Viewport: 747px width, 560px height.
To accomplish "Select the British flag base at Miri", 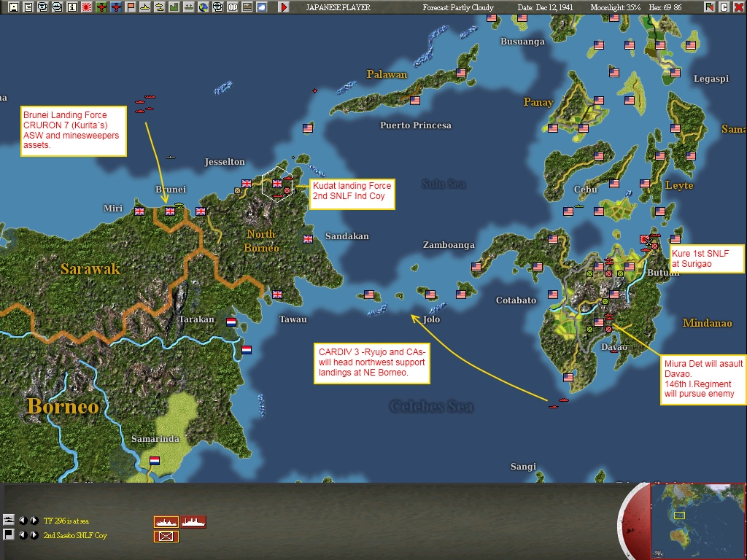I will click(x=139, y=211).
